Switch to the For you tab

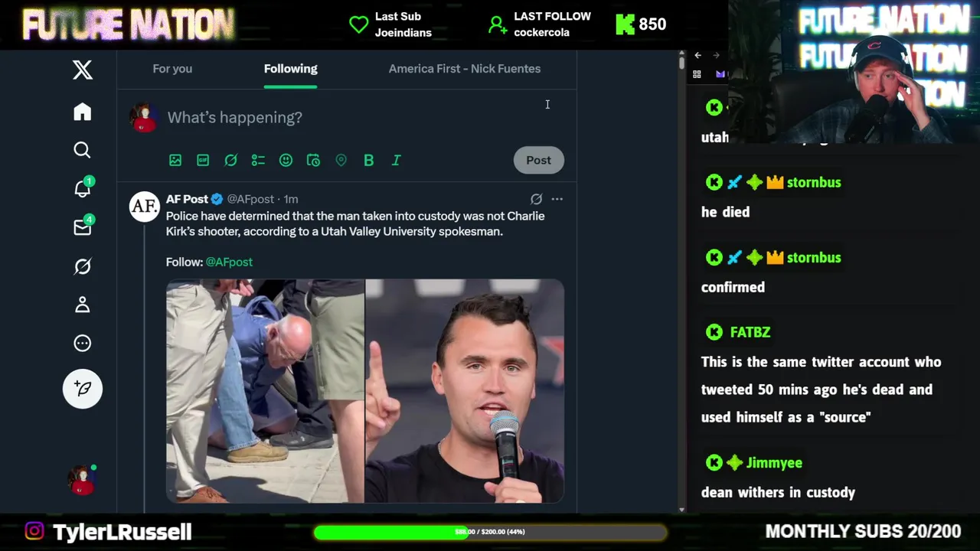[172, 69]
